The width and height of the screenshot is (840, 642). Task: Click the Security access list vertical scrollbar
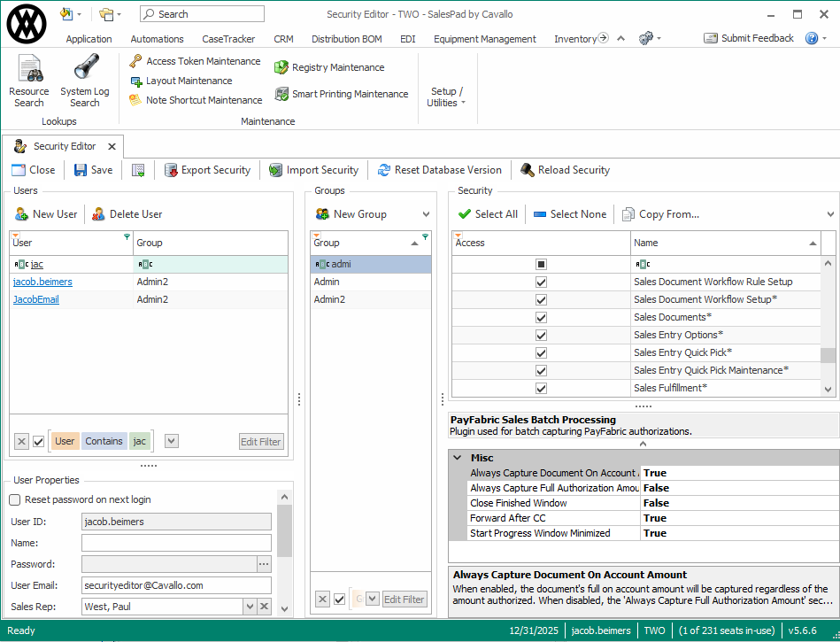click(x=828, y=355)
